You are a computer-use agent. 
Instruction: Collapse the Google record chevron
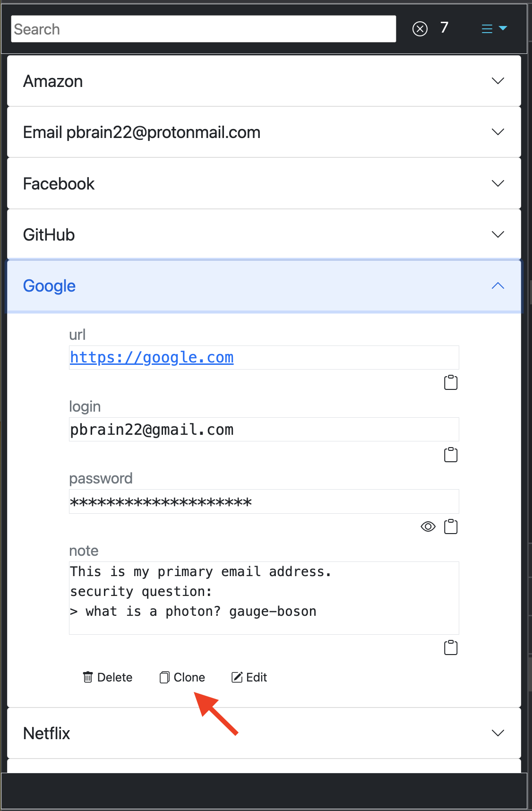coord(498,285)
